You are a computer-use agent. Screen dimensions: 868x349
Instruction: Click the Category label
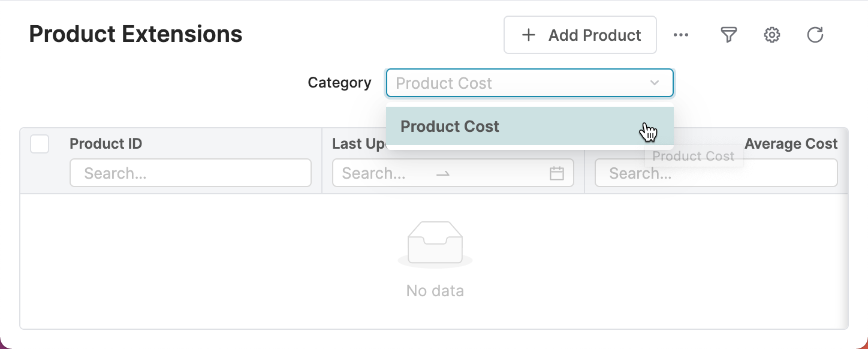pyautogui.click(x=339, y=82)
